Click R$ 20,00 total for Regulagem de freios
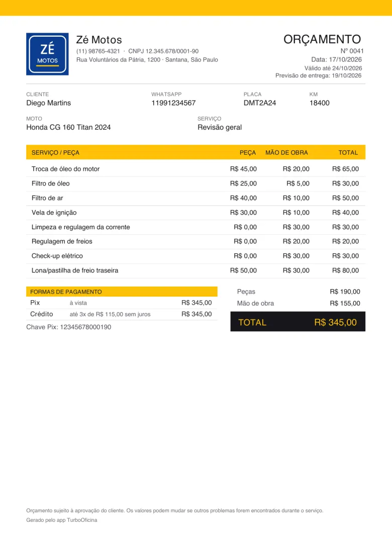The width and height of the screenshot is (392, 555). click(x=345, y=241)
